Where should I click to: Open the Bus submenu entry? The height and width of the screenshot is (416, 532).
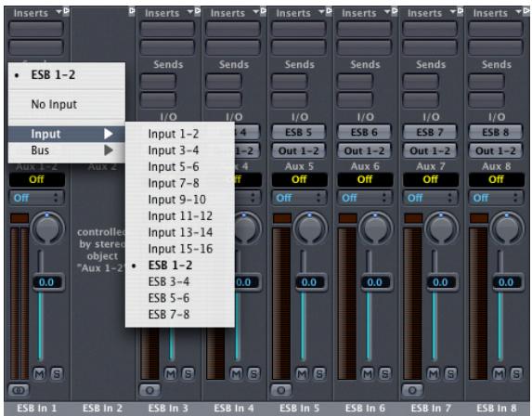(x=67, y=150)
